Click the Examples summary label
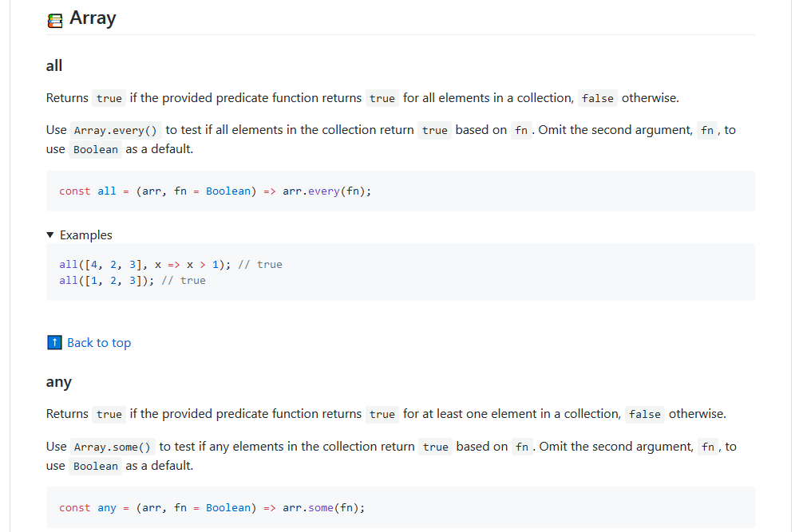The image size is (803, 532). [x=86, y=235]
